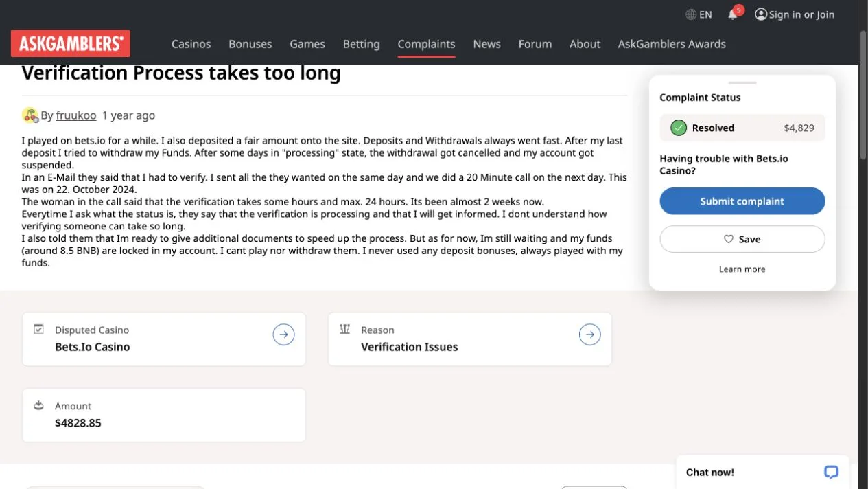Click the complaint status panel drag handle
868x489 pixels.
742,83
